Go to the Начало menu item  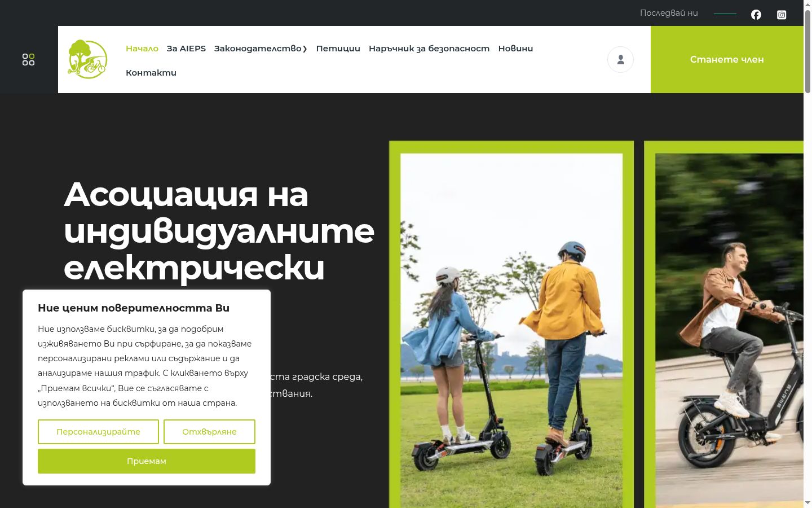coord(142,49)
